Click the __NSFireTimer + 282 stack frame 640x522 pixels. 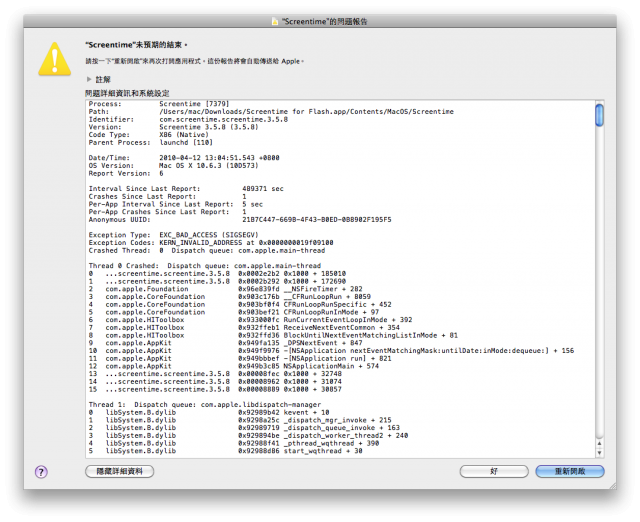(225, 289)
